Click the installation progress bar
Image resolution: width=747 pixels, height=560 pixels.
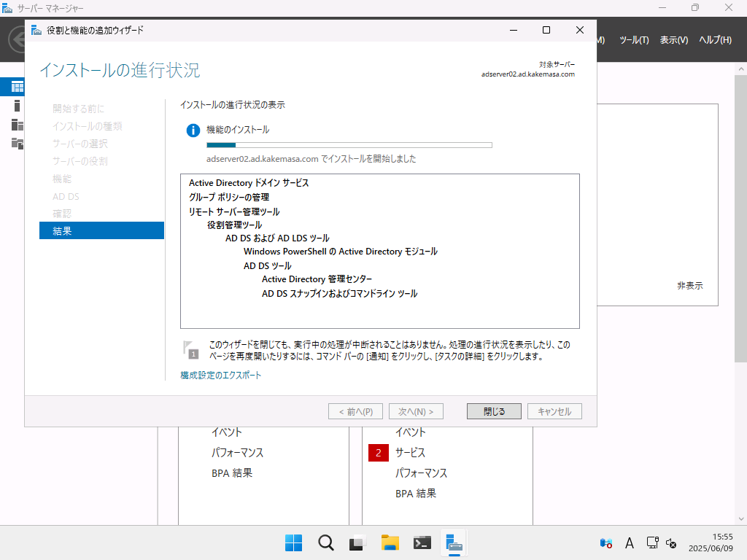tap(349, 145)
